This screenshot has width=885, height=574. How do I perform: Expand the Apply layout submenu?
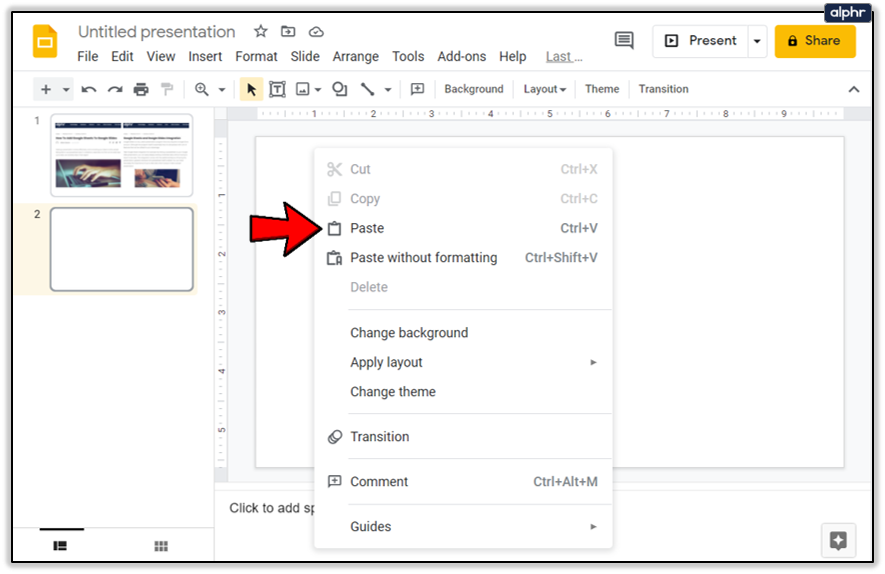pos(593,362)
